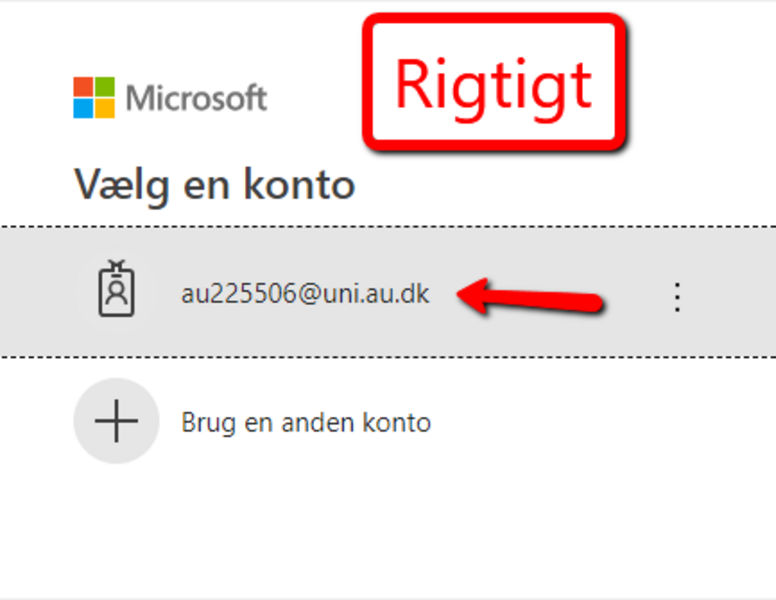Click the 'anden konto' text label
776x600 pixels.
(x=356, y=422)
